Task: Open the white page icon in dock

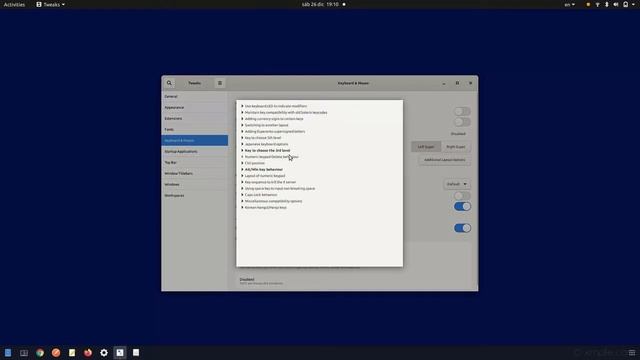Action: pos(136,353)
